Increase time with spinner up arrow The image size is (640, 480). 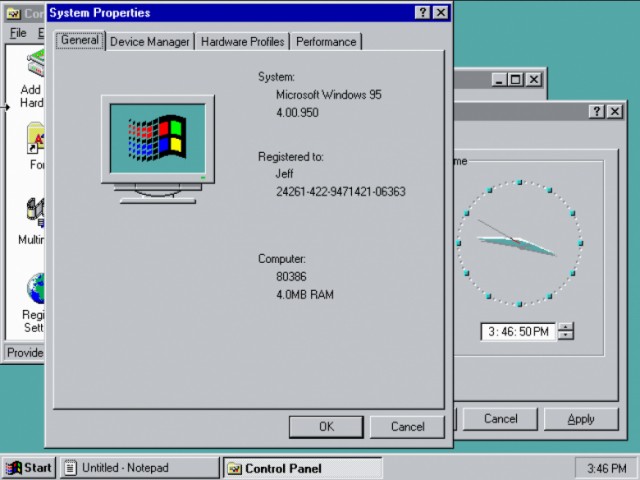point(566,327)
